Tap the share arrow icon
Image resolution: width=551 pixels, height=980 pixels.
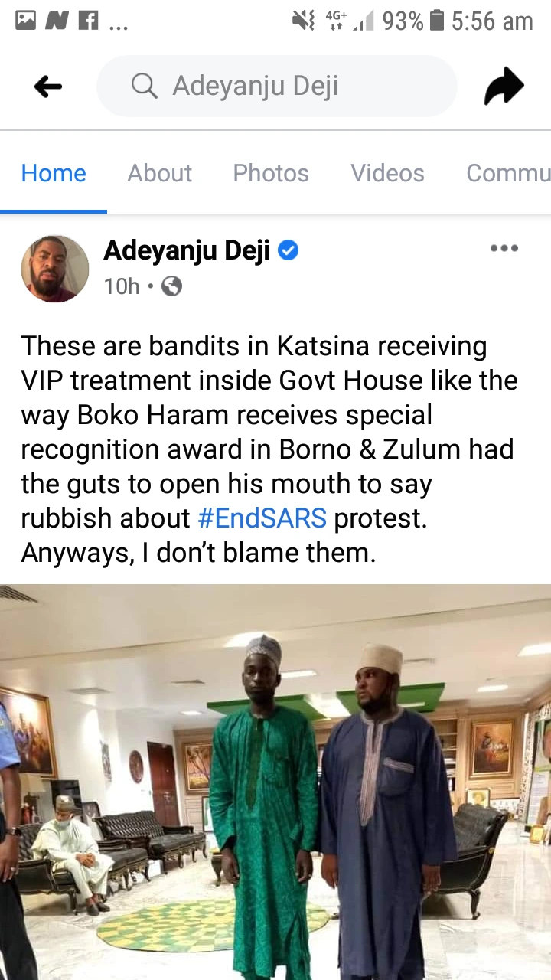[504, 86]
